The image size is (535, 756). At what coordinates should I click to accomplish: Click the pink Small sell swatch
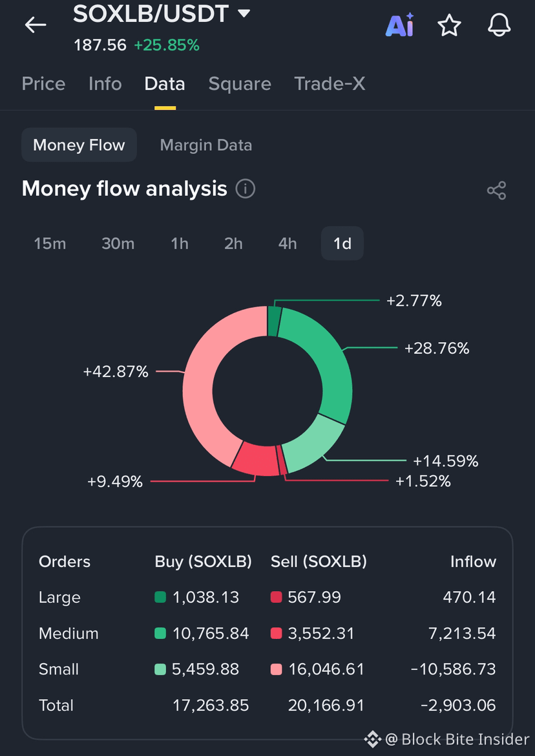point(277,669)
